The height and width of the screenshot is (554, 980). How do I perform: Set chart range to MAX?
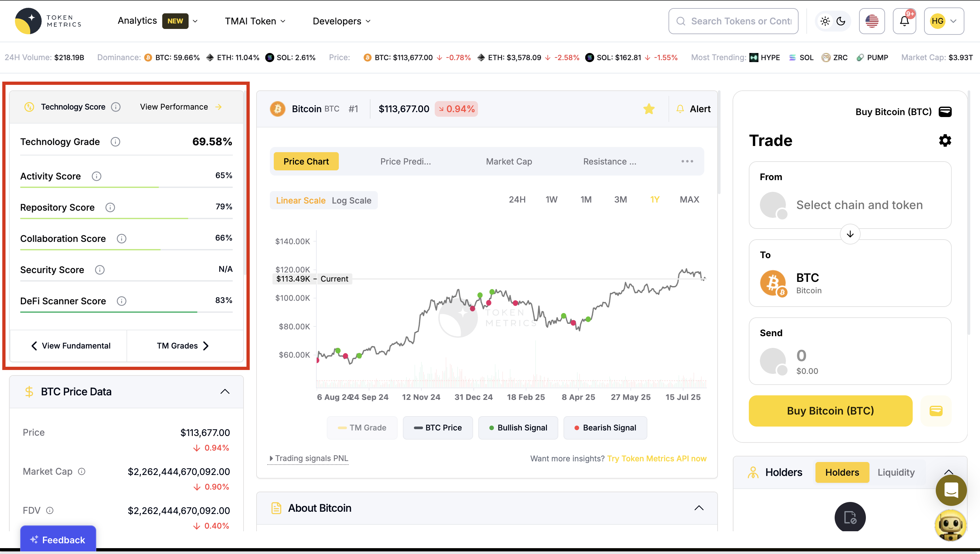pos(689,199)
